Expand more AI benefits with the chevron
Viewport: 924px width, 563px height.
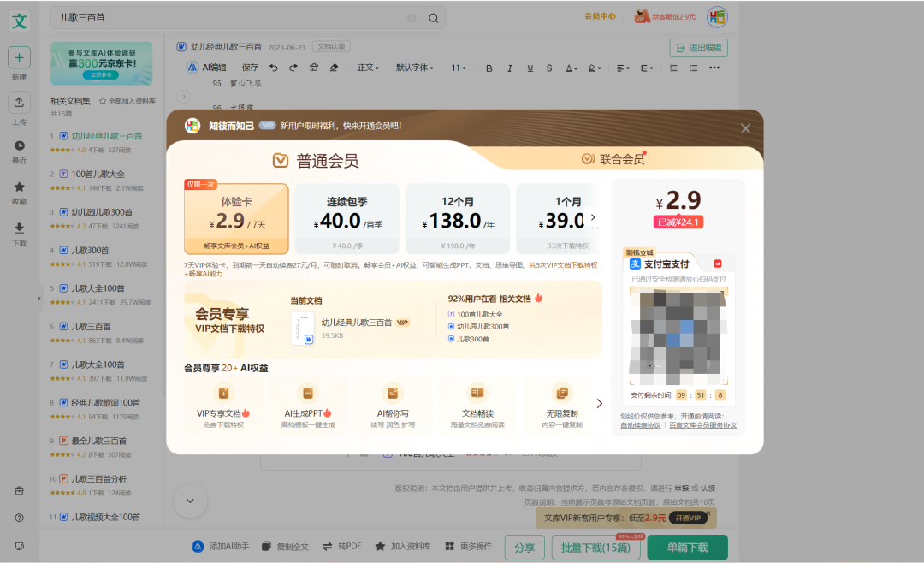pos(599,403)
